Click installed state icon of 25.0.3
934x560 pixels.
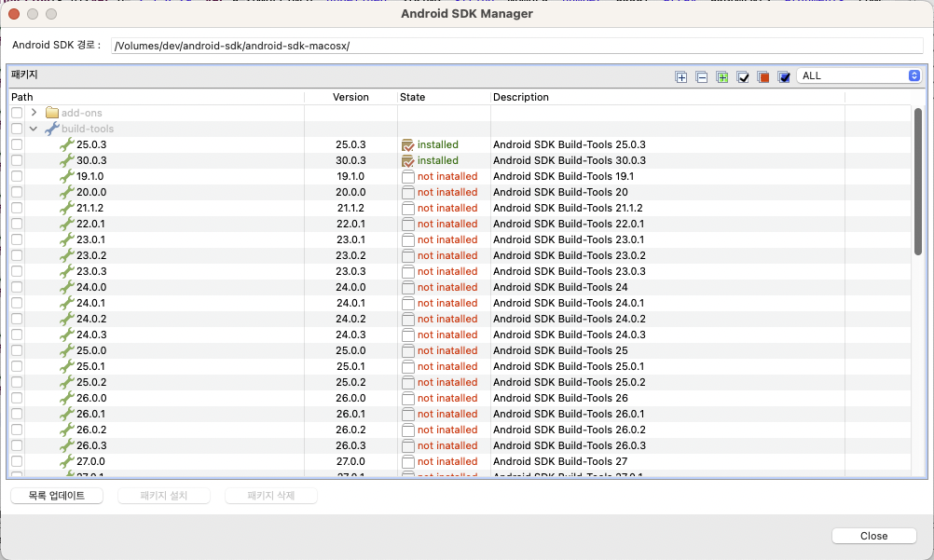408,144
